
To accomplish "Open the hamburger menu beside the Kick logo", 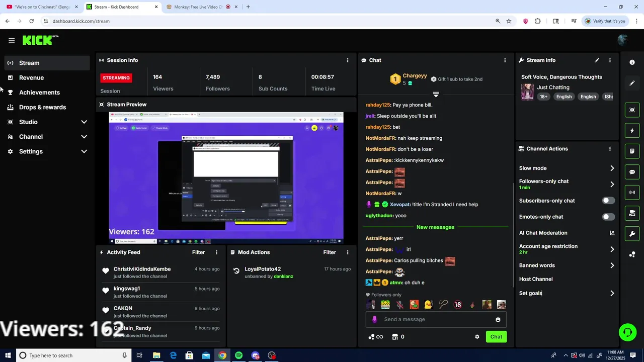I will click(x=12, y=40).
